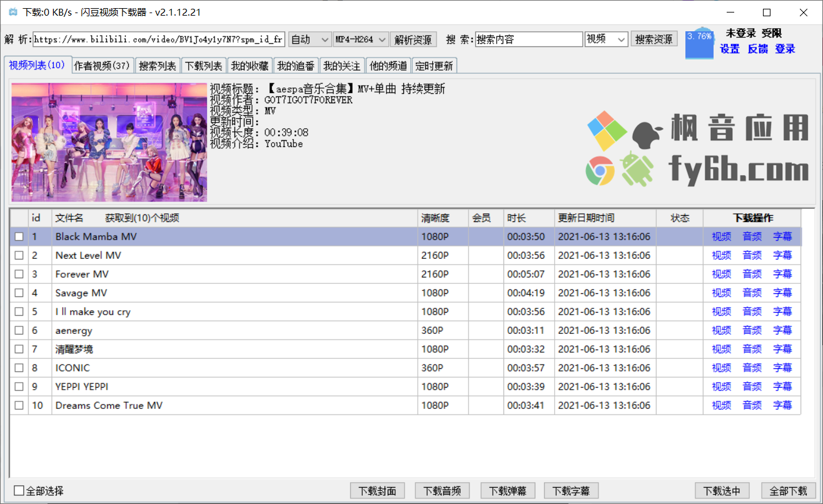Enable the 全部选择 checkbox
Viewport: 823px width, 504px height.
click(19, 491)
